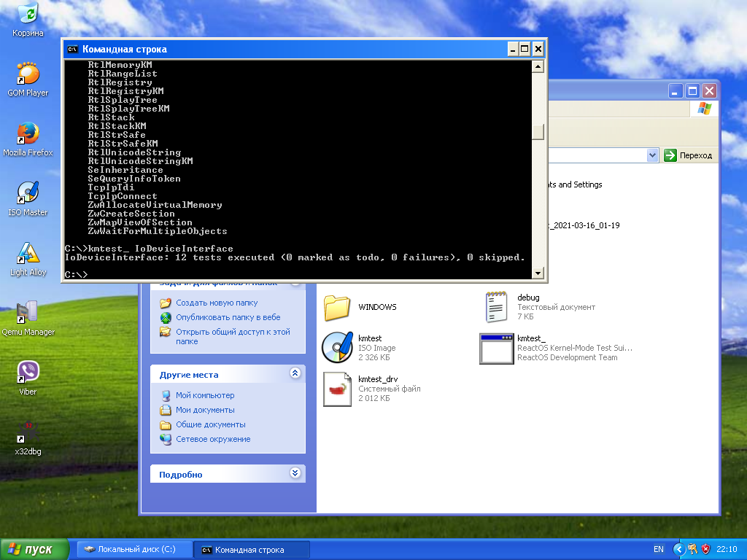
Task: Switch to Локальный диск (C:) window
Action: 133,549
